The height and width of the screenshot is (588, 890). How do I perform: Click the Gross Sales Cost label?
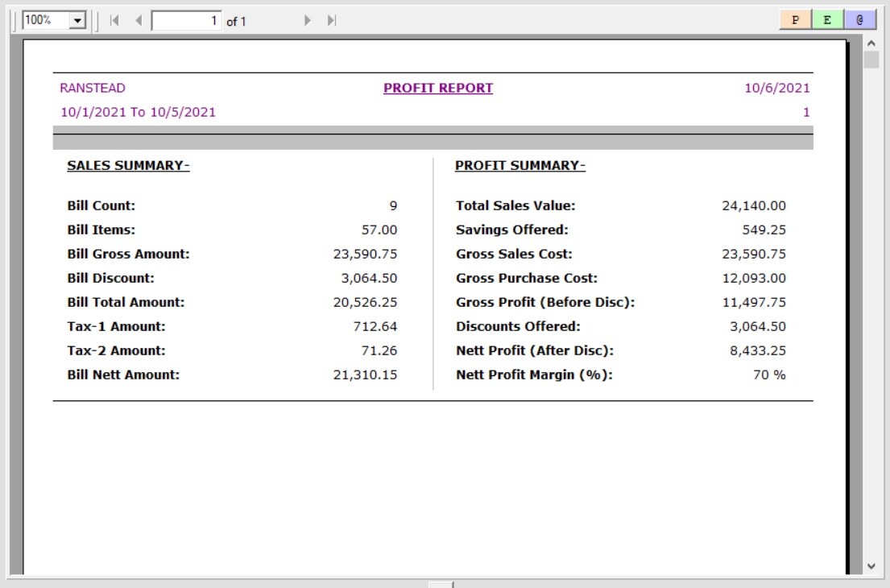(514, 254)
